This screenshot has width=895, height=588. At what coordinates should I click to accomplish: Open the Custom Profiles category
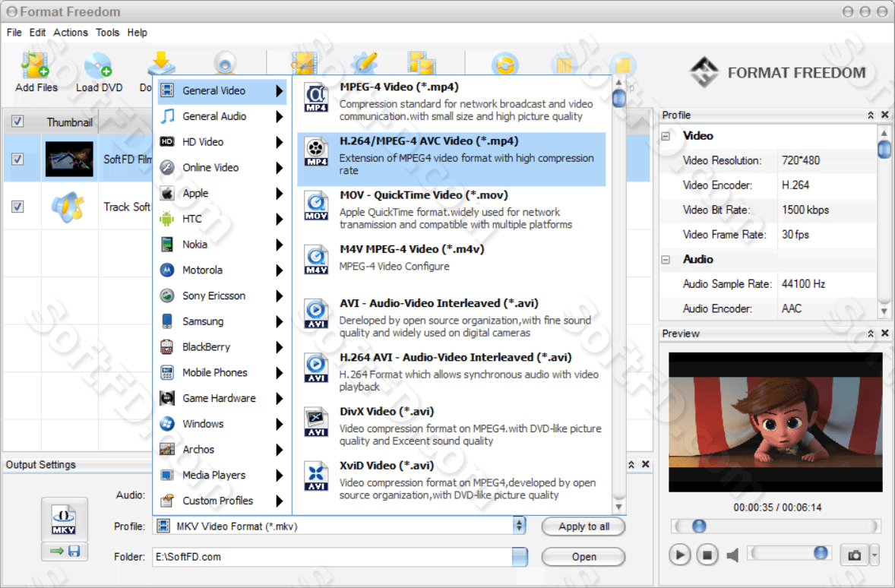point(222,501)
